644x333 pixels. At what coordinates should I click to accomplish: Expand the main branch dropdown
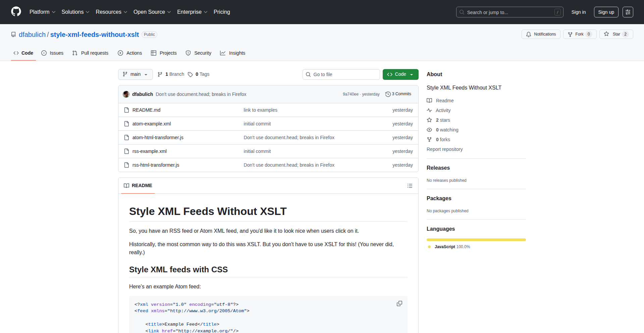coord(135,74)
